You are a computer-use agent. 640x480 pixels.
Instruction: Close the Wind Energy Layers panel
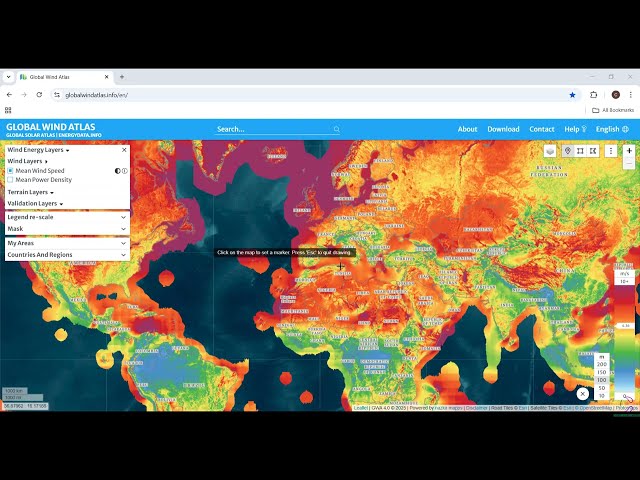coord(124,150)
